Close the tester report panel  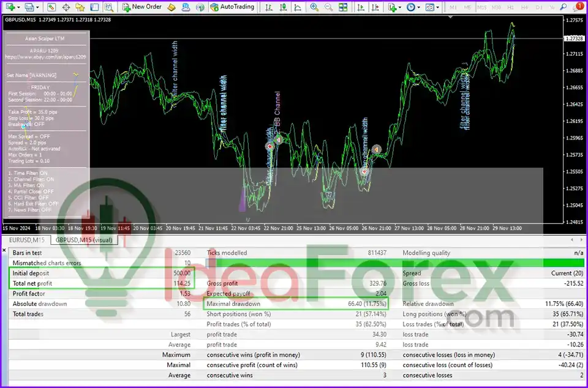coord(4,250)
